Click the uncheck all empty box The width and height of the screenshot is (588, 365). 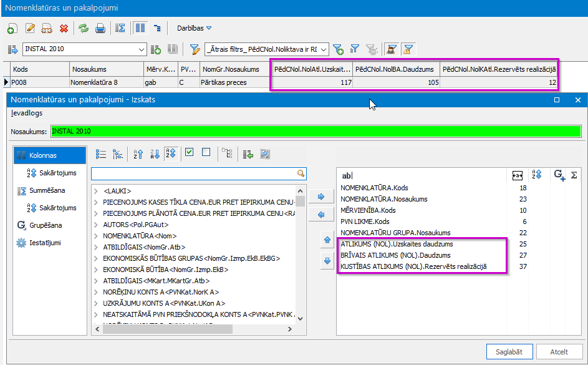[206, 152]
